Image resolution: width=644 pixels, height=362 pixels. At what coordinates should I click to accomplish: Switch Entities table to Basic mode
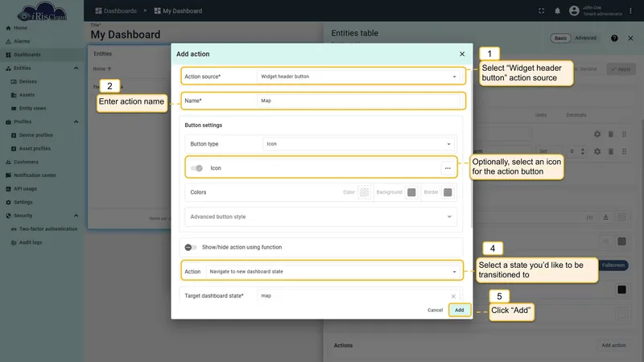pos(560,38)
